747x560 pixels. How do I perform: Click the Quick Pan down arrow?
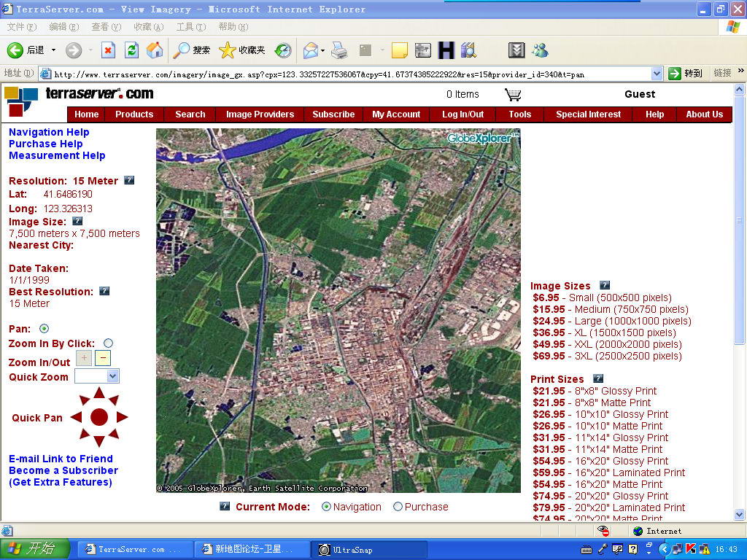[x=99, y=440]
